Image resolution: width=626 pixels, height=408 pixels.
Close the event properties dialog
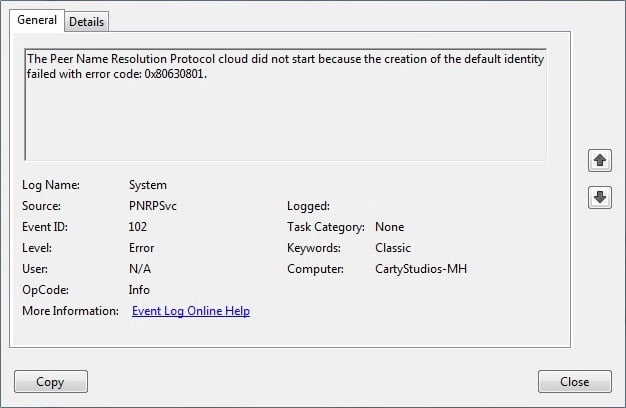(574, 381)
